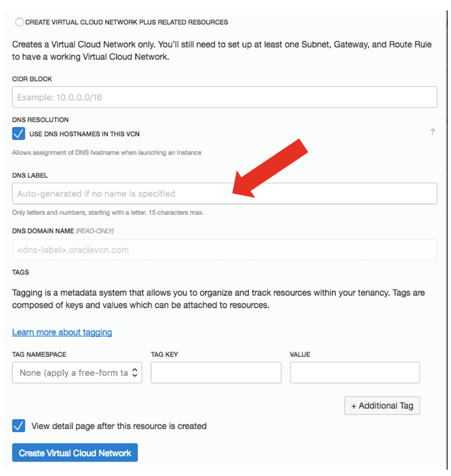Image resolution: width=451 pixels, height=476 pixels.
Task: Open the DNS resolution question mark help
Action: [432, 132]
